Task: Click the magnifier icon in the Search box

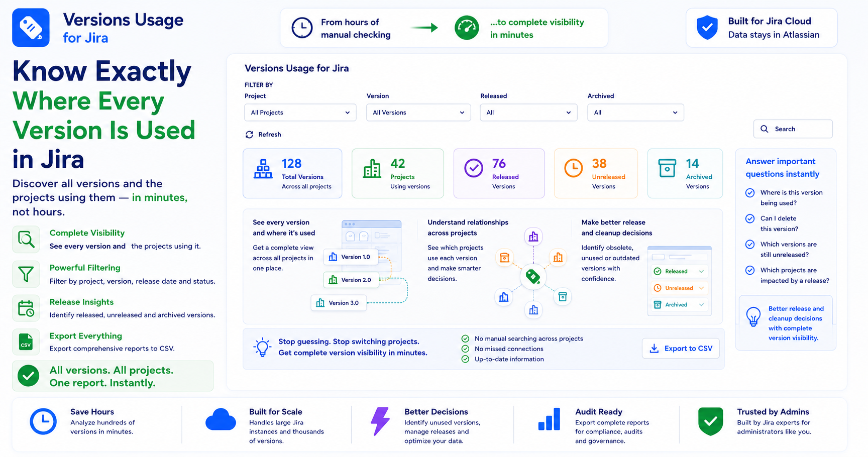Action: 765,129
